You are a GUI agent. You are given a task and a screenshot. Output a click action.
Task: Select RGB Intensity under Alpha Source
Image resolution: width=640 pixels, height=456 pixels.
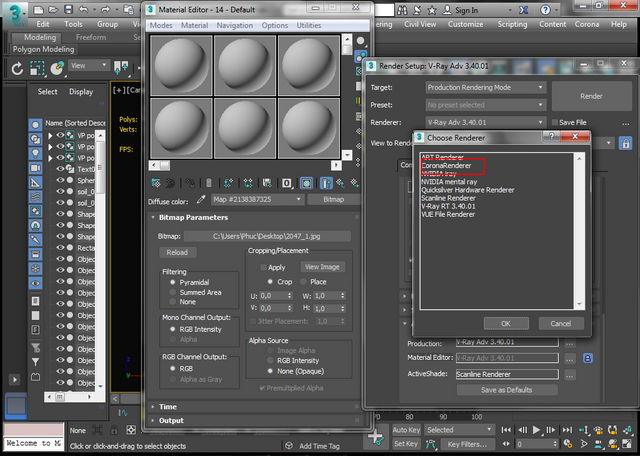pos(270,360)
